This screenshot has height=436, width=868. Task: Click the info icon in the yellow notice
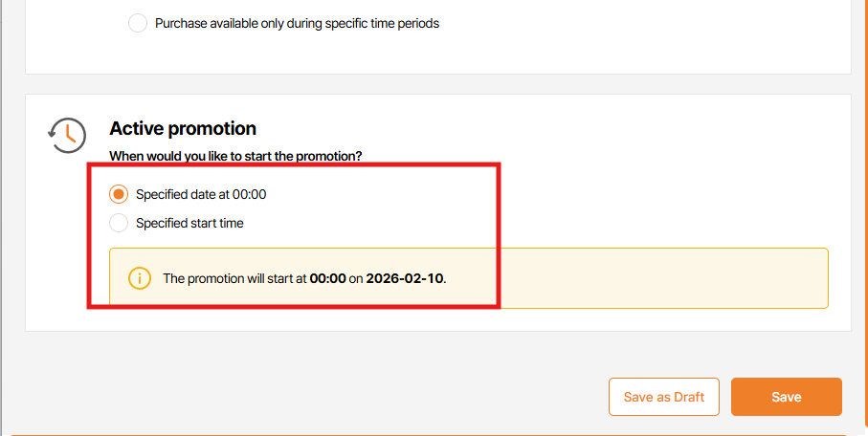pos(140,278)
